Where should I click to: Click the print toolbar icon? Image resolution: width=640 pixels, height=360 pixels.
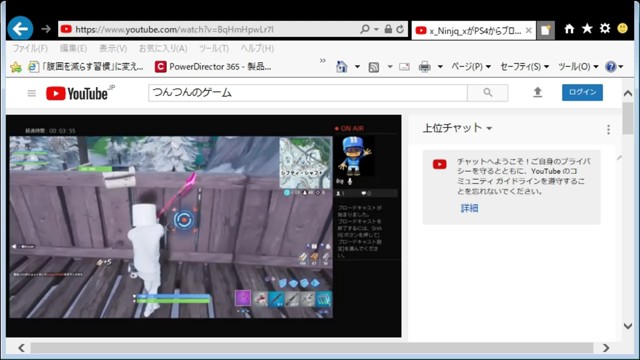[x=424, y=67]
